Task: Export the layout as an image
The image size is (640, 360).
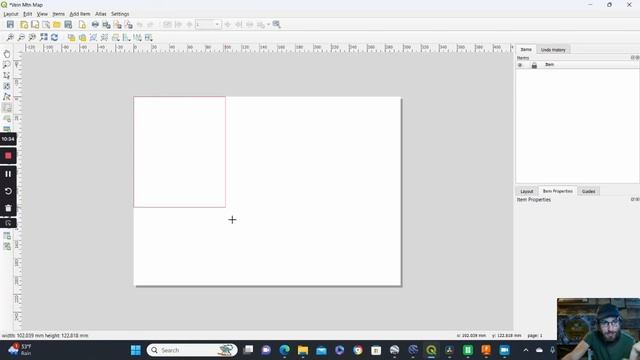Action: point(107,24)
